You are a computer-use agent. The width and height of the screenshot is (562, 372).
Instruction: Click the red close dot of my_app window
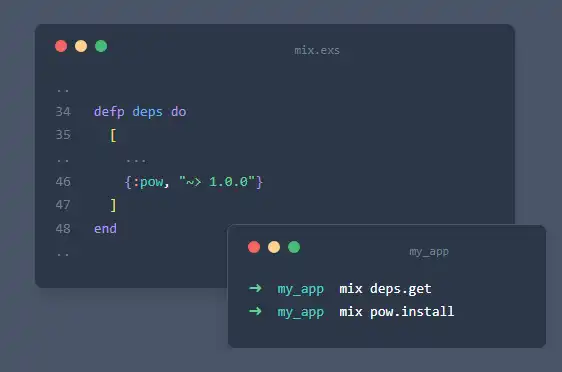[254, 247]
